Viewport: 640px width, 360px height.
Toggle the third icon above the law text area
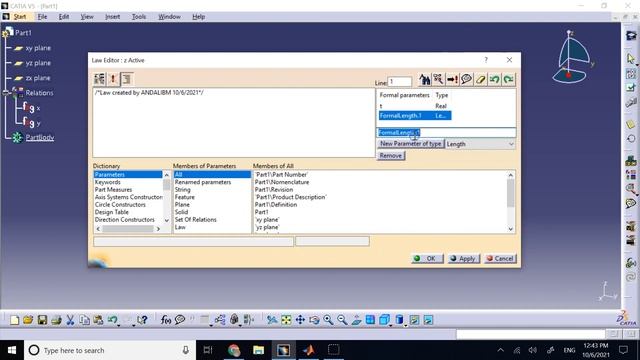click(127, 79)
